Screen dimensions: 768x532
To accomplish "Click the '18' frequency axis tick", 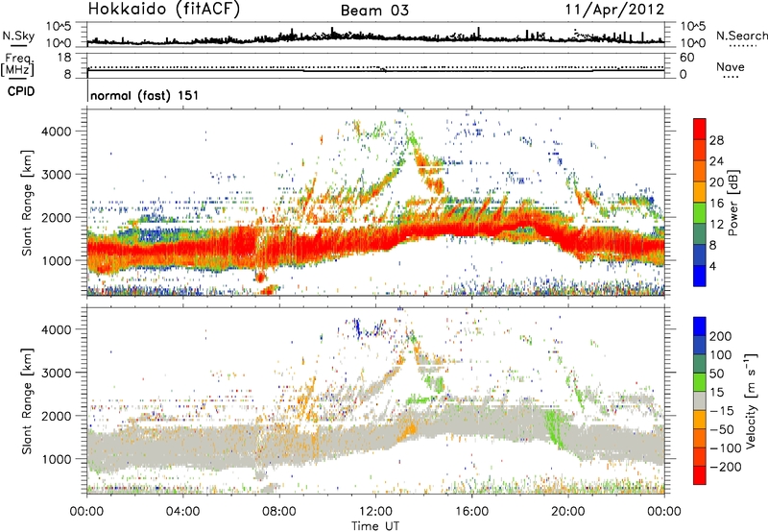I will coord(64,58).
